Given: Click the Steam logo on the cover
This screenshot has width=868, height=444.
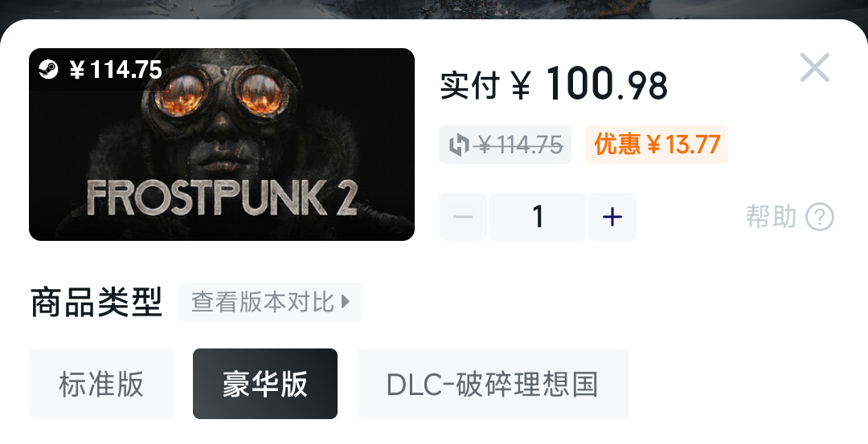Looking at the screenshot, I should (x=48, y=70).
